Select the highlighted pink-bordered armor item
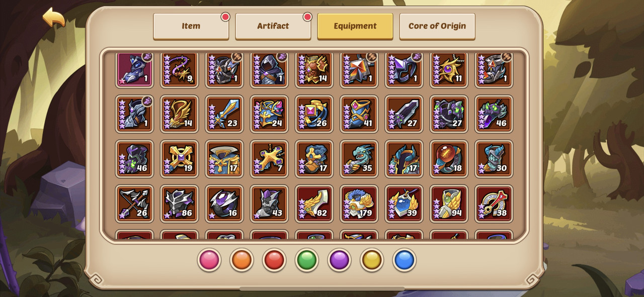The height and width of the screenshot is (297, 644). point(134,69)
